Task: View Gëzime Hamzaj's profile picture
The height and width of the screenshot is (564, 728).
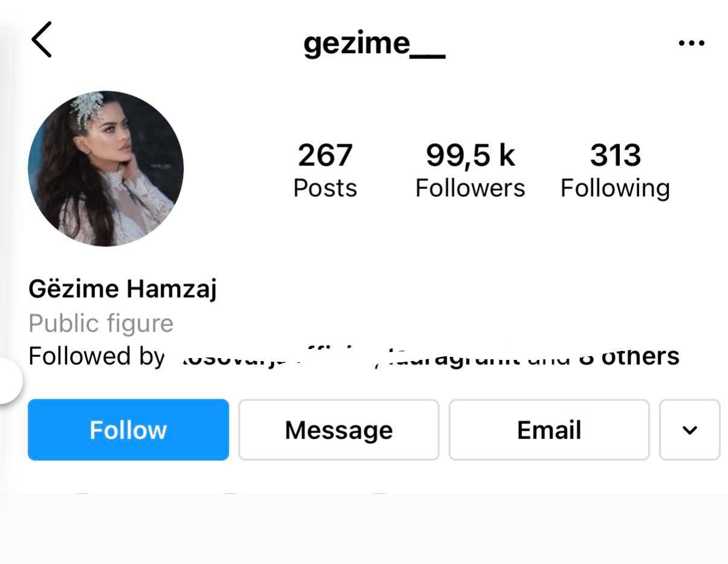Action: (x=106, y=168)
